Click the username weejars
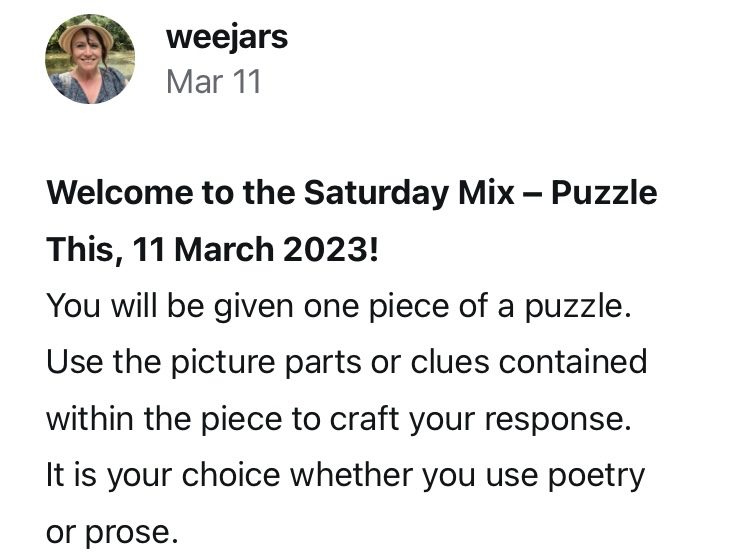The height and width of the screenshot is (554, 750). tap(226, 37)
